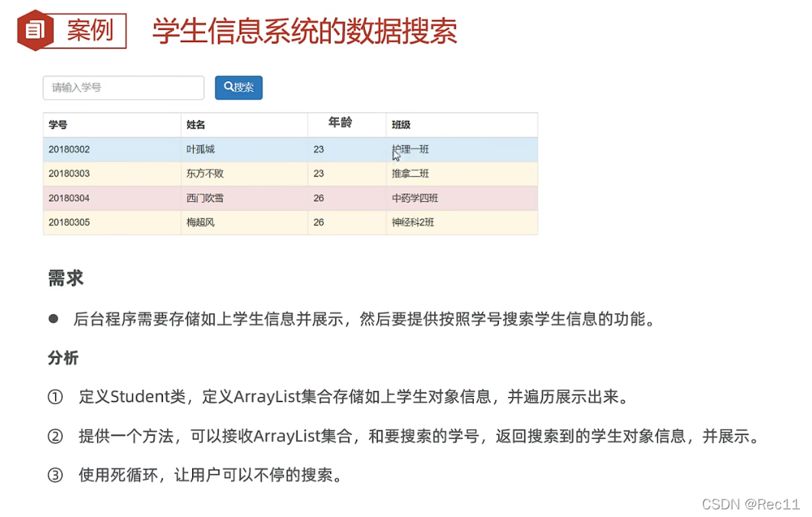Click analysis step two starting 提供一个方法

(419, 436)
